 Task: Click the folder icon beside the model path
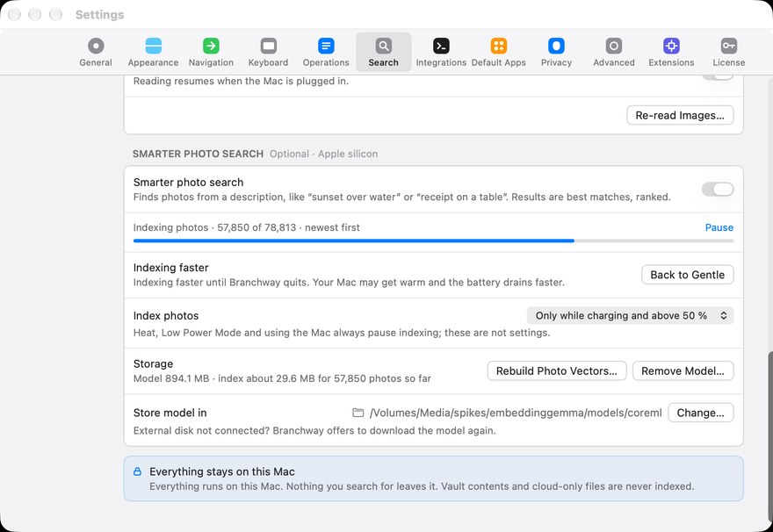(358, 413)
